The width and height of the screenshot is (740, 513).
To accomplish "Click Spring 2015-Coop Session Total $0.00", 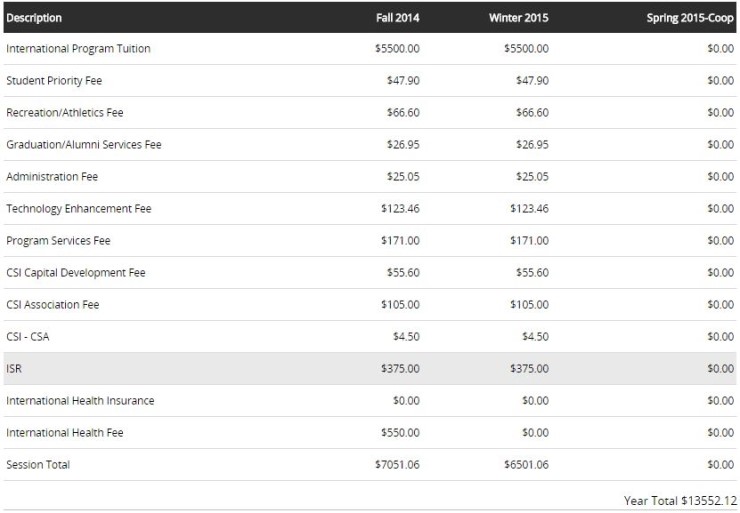I will 721,465.
